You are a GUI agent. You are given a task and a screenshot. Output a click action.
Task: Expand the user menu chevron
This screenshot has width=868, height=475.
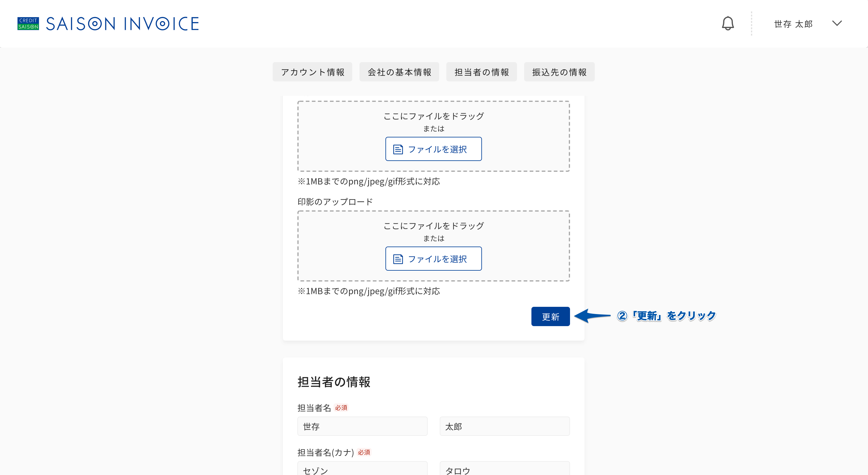pos(837,23)
